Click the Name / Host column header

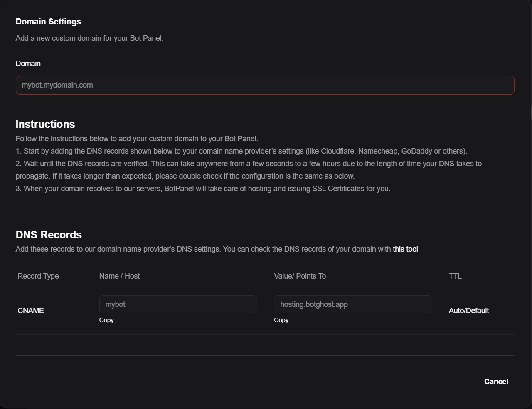tap(119, 276)
